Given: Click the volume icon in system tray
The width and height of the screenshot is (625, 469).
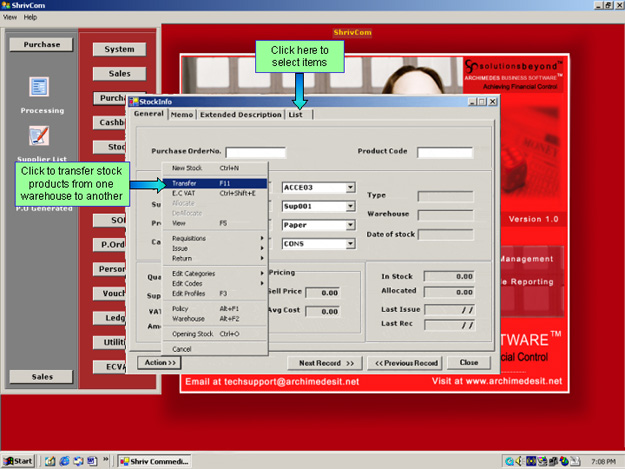Looking at the screenshot, I should 519,461.
